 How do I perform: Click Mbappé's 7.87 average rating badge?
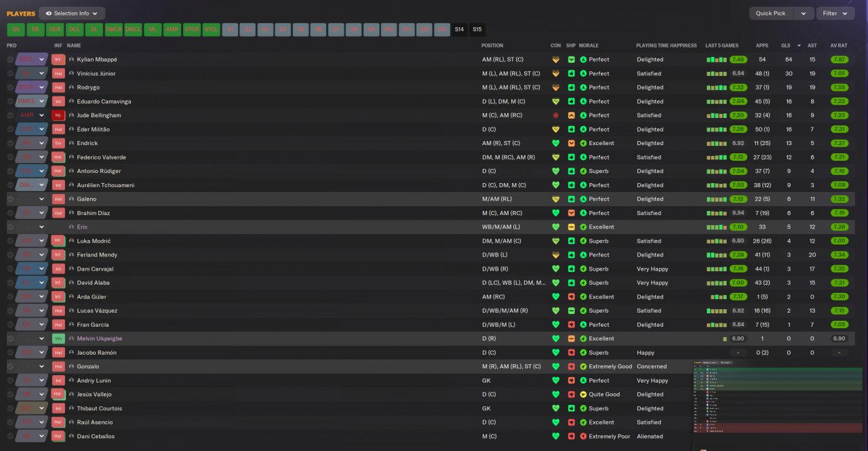(839, 60)
